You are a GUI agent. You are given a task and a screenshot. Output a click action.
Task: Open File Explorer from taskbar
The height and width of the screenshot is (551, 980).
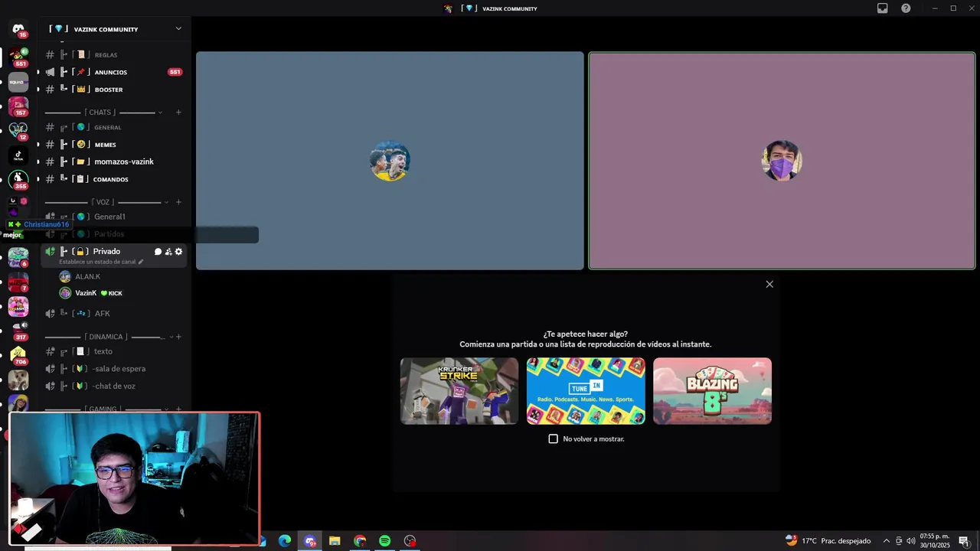point(335,541)
